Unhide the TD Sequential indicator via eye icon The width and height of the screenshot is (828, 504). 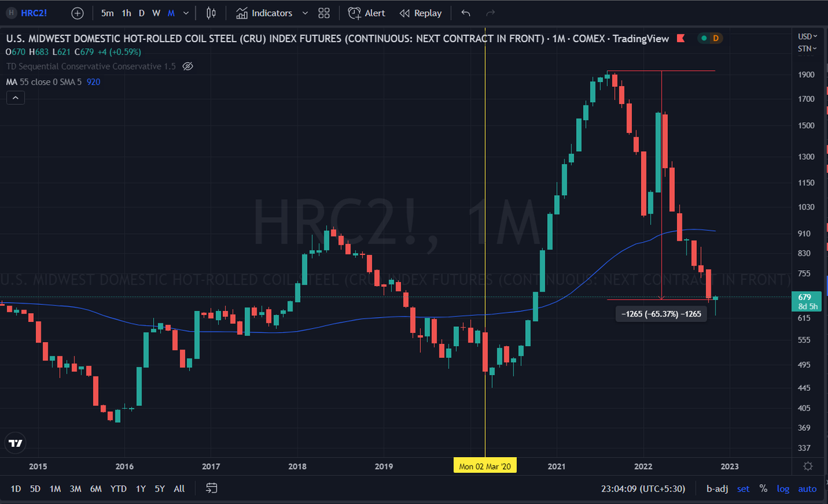click(x=188, y=66)
